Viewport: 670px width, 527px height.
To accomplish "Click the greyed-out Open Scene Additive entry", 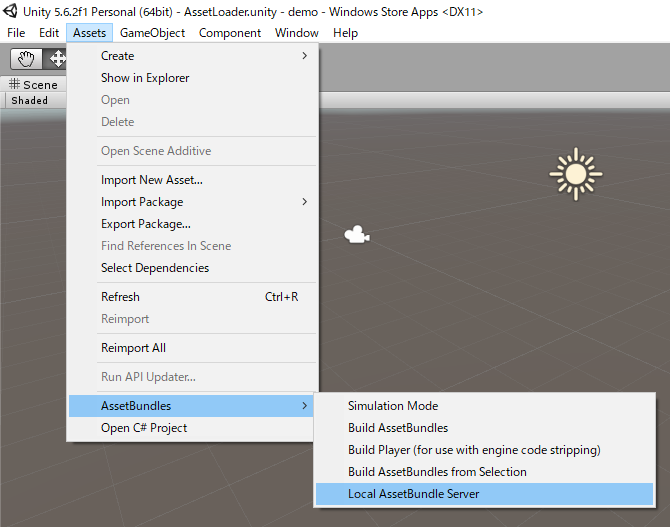I will 192,151.
